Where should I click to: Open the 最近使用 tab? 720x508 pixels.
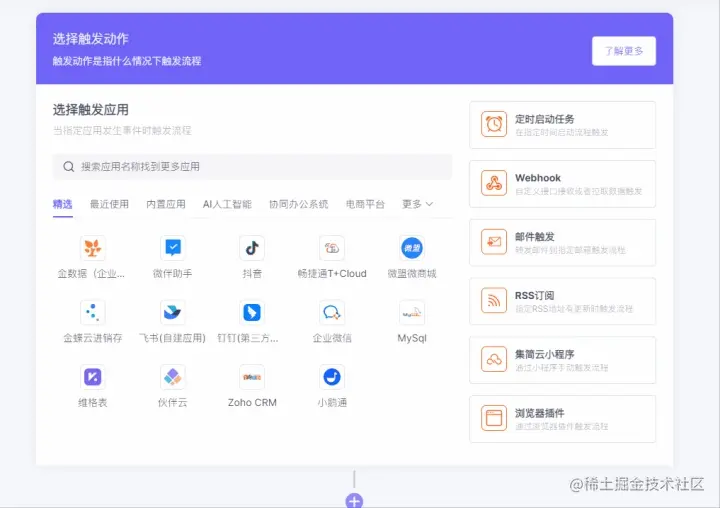click(109, 204)
